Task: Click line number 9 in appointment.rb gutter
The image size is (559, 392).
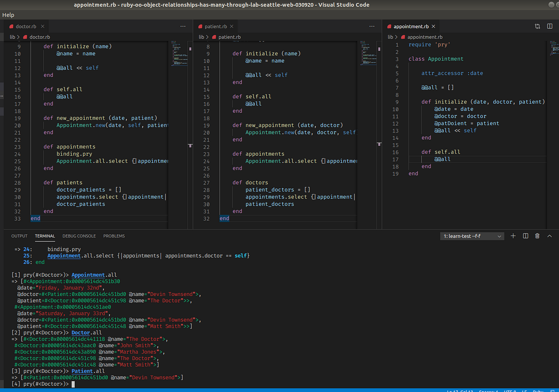Action: 397,102
